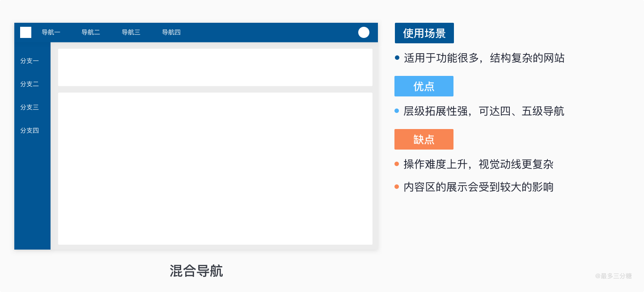Click the light blue bullet beside 层级拓展性强

397,111
